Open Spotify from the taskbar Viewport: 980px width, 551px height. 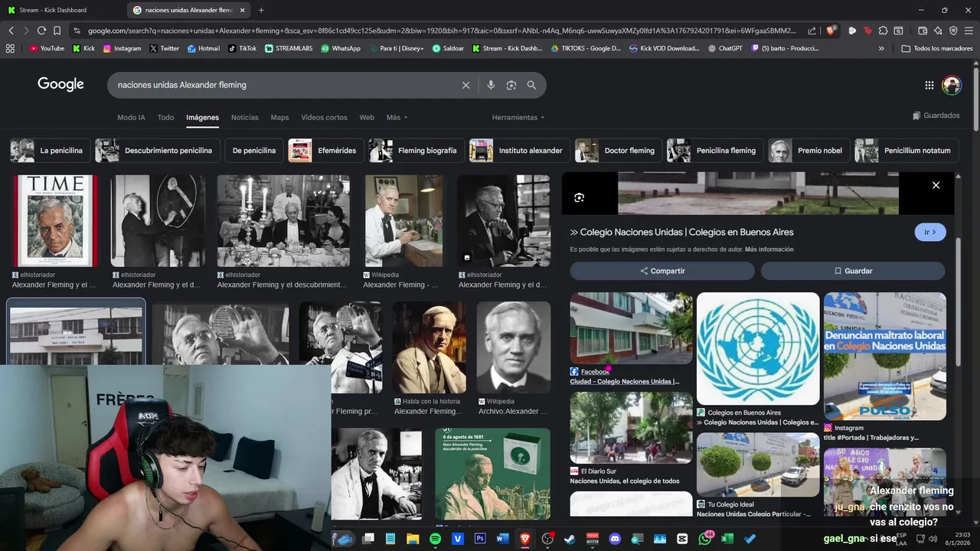click(x=435, y=539)
